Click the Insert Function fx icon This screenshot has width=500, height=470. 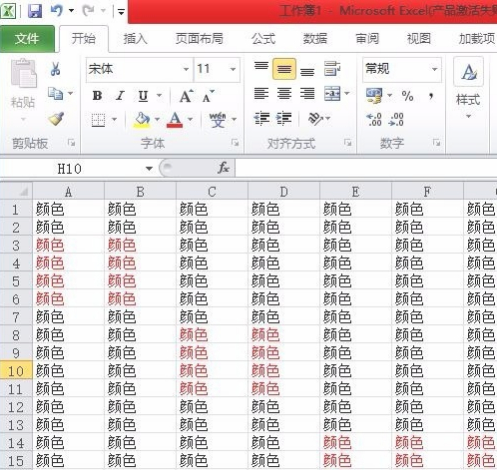tap(223, 168)
